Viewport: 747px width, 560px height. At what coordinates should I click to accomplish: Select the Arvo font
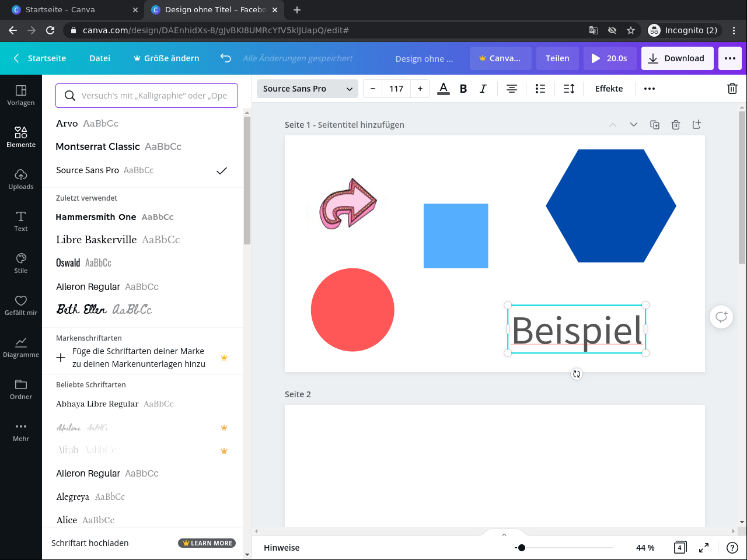tap(142, 124)
